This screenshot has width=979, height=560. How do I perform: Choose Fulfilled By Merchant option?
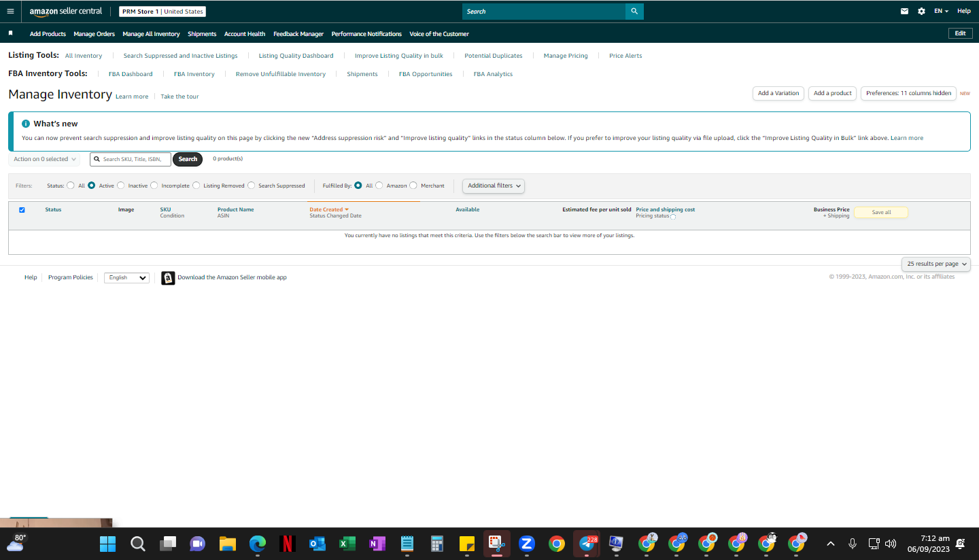[413, 186]
